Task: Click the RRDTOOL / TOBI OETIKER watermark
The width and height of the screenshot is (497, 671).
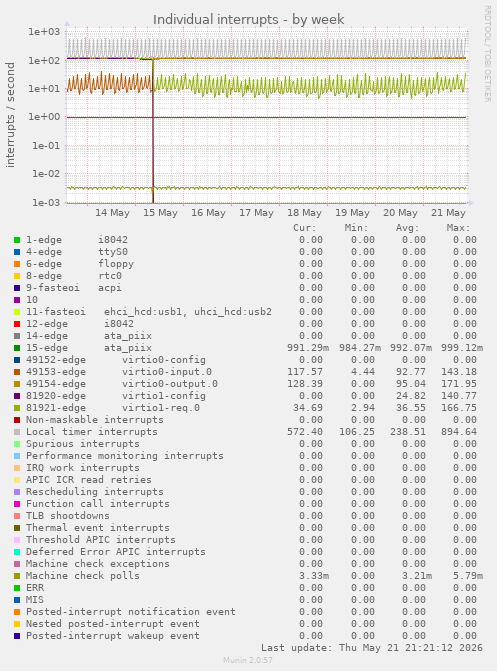Action: pos(488,53)
